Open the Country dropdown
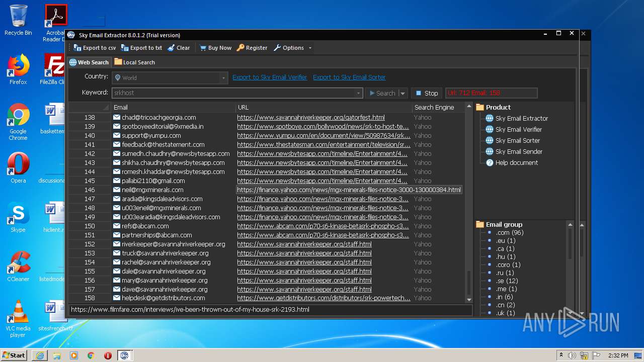The image size is (644, 362). click(223, 78)
